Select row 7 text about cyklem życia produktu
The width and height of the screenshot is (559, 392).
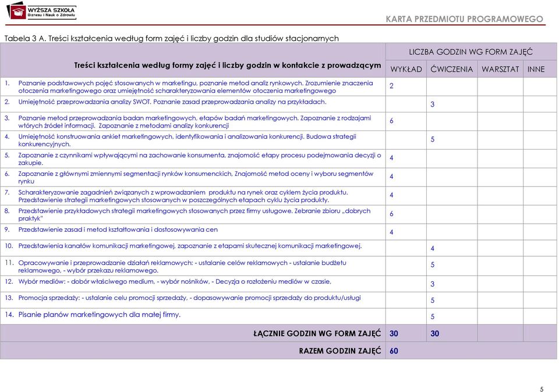pos(183,196)
